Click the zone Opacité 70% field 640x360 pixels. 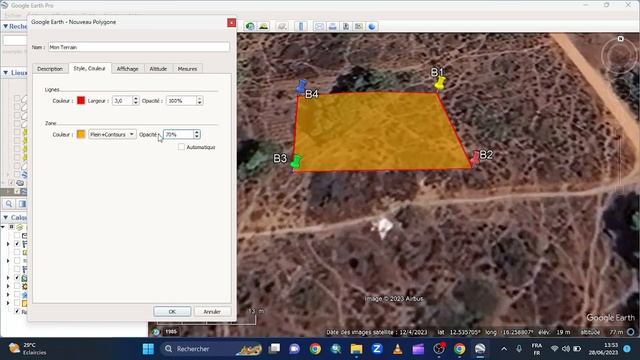pos(178,134)
